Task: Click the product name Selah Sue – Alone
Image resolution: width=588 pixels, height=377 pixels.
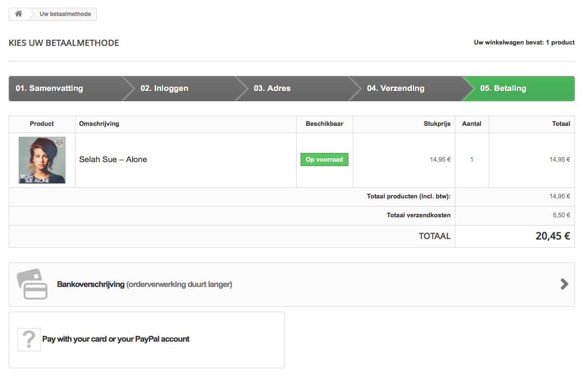Action: tap(113, 160)
